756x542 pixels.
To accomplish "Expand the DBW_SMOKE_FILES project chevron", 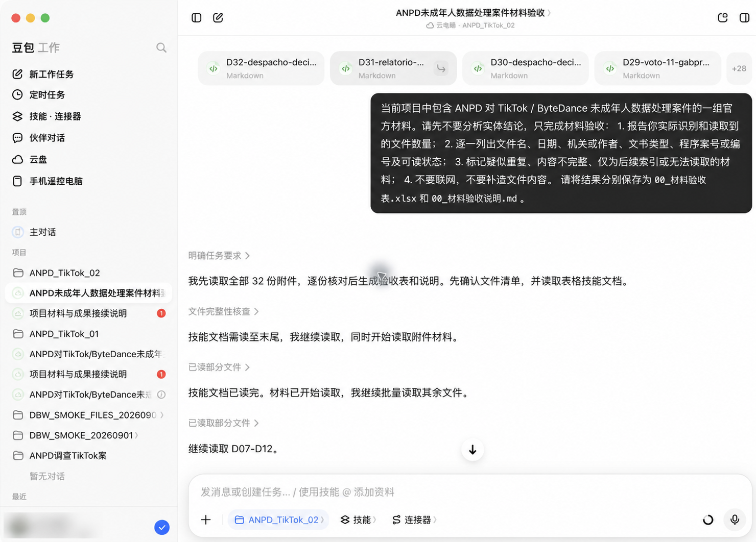I will [x=162, y=415].
